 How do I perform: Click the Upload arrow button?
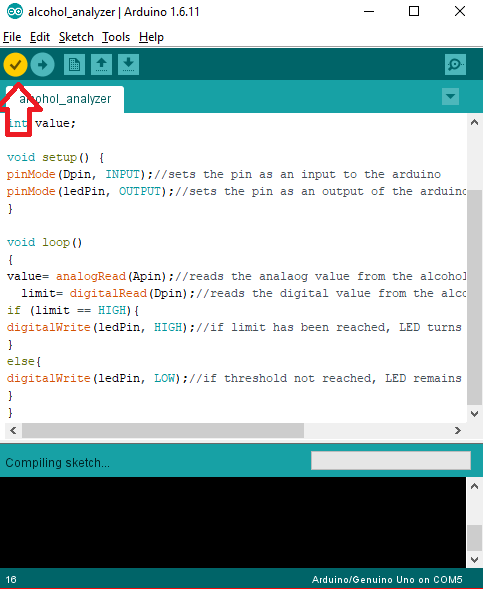(42, 65)
